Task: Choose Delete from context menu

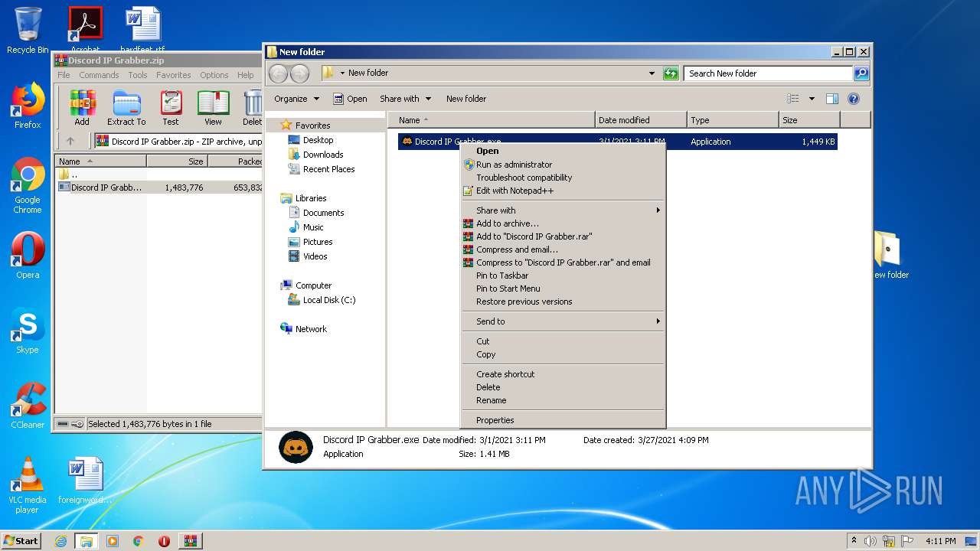Action: pos(563,387)
